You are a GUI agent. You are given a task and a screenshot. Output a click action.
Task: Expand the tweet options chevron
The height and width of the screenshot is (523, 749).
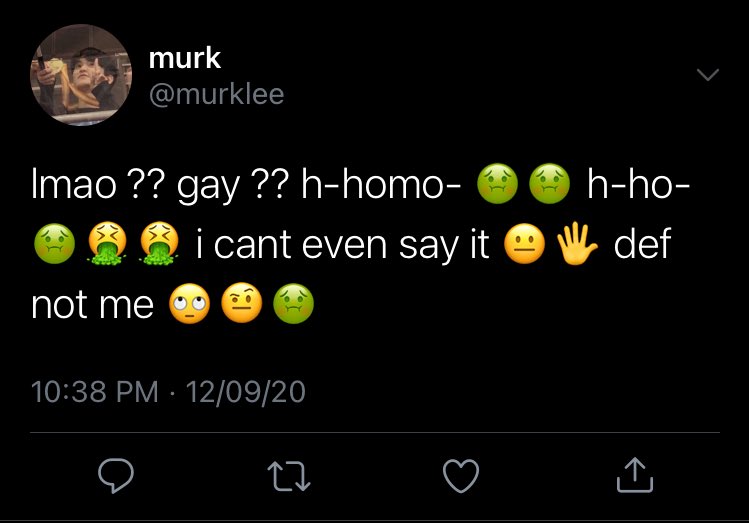pos(707,75)
